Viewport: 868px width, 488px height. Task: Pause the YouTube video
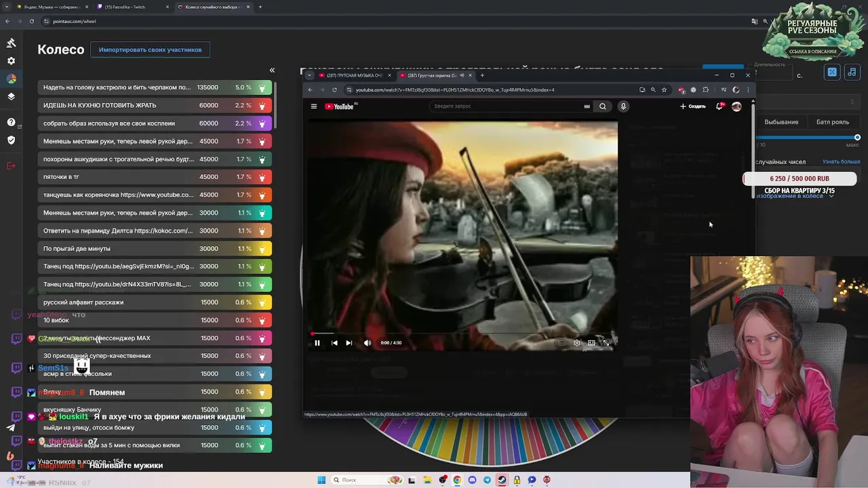317,343
